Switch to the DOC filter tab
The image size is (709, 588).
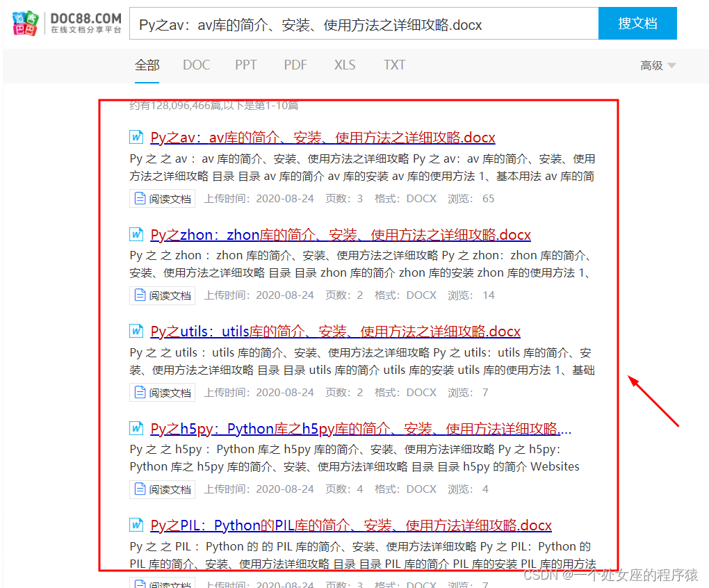point(196,65)
